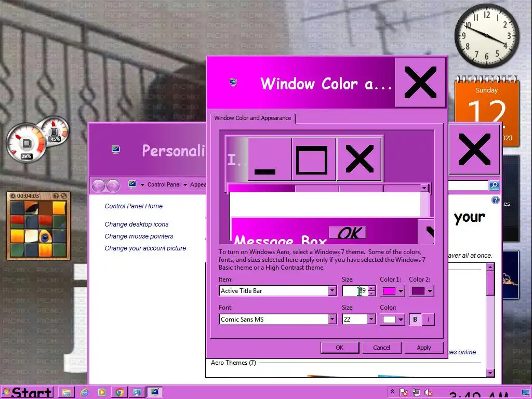The image size is (532, 399).
Task: Click Cancel in Window Color dialog
Action: [x=382, y=348]
